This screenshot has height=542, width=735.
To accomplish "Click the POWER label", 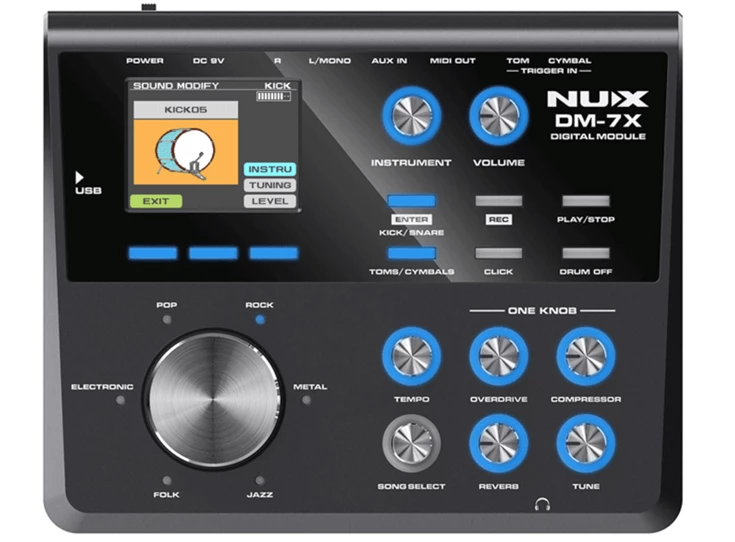I will (x=145, y=61).
